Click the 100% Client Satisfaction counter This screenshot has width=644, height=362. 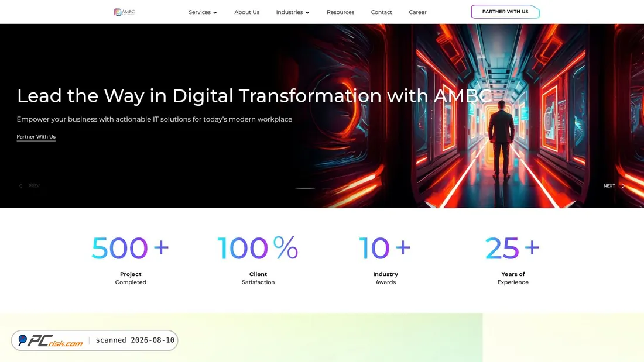click(x=258, y=260)
